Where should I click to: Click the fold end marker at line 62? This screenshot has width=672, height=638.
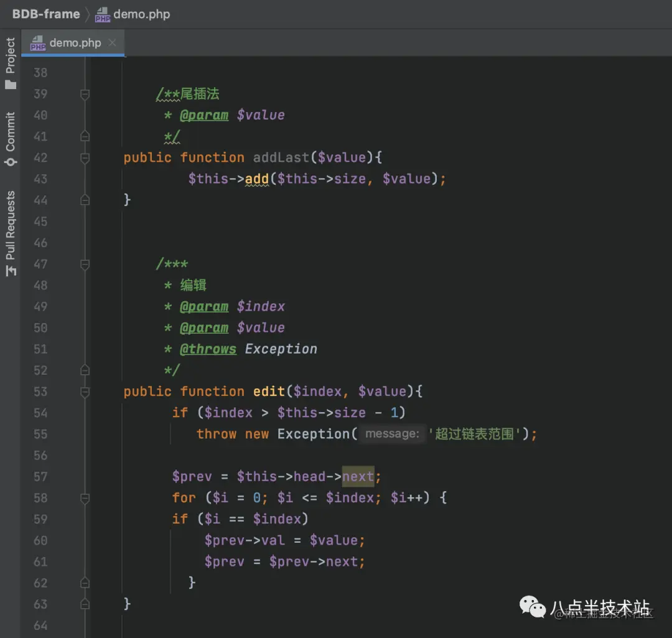[85, 583]
